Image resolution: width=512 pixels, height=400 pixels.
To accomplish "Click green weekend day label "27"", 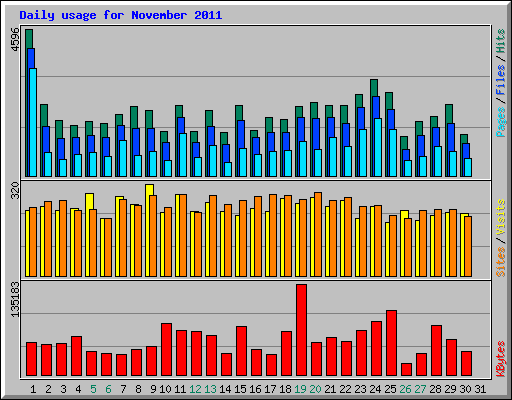I will pos(420,389).
